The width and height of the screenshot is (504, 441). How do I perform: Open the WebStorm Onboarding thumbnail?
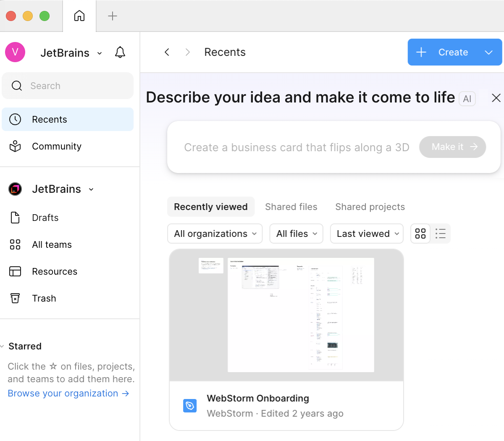pyautogui.click(x=286, y=315)
